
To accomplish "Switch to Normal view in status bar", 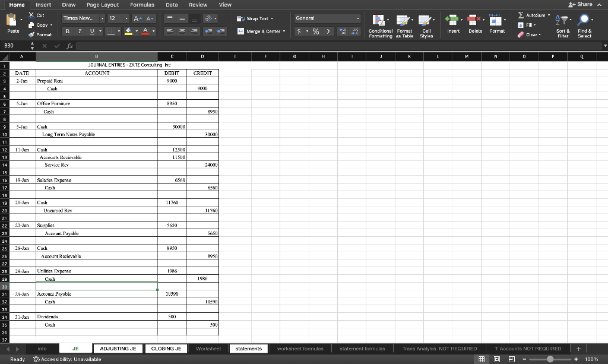I will (x=482, y=359).
